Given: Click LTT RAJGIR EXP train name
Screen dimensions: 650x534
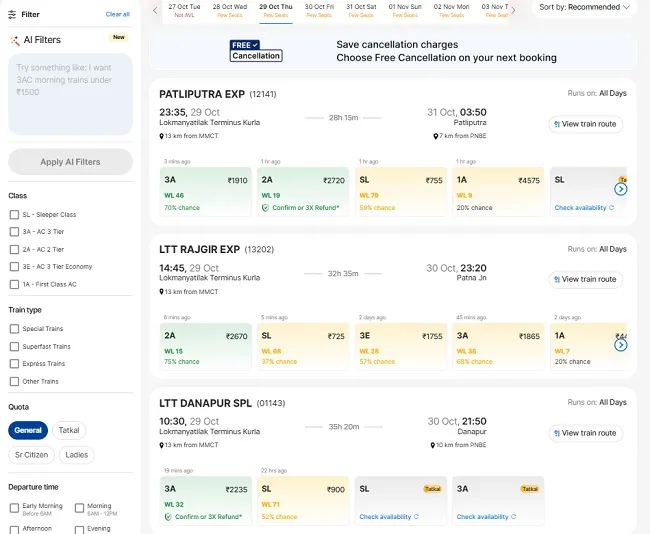Looking at the screenshot, I should pos(199,249).
